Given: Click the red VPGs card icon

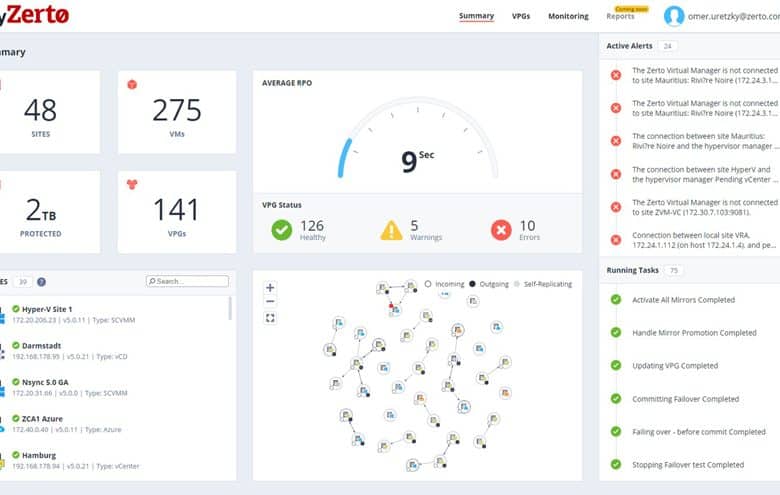Looking at the screenshot, I should pos(132,185).
